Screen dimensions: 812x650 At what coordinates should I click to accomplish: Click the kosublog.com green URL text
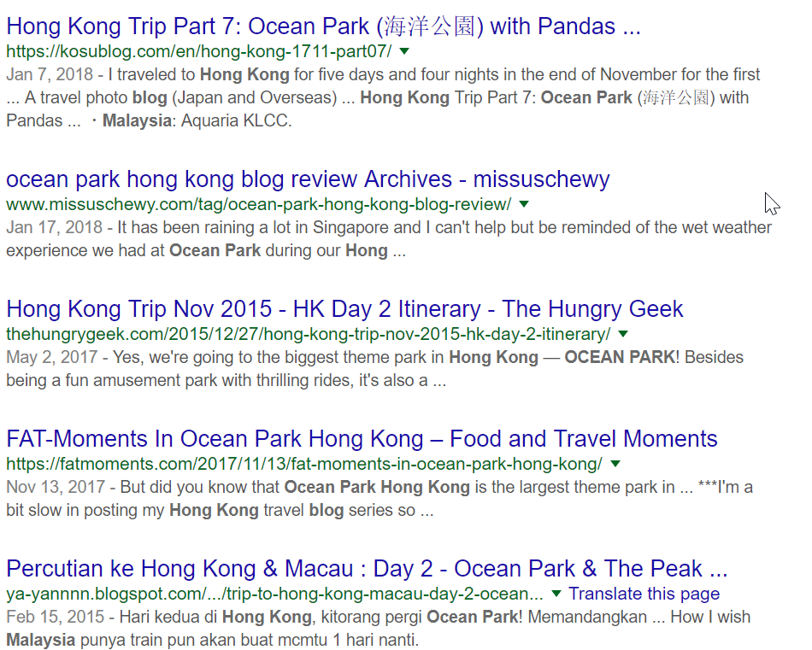tap(199, 51)
